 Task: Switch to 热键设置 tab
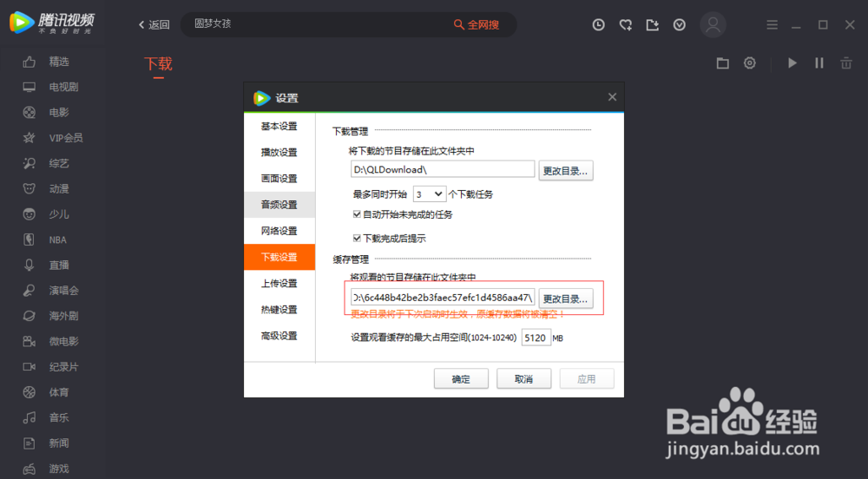279,309
